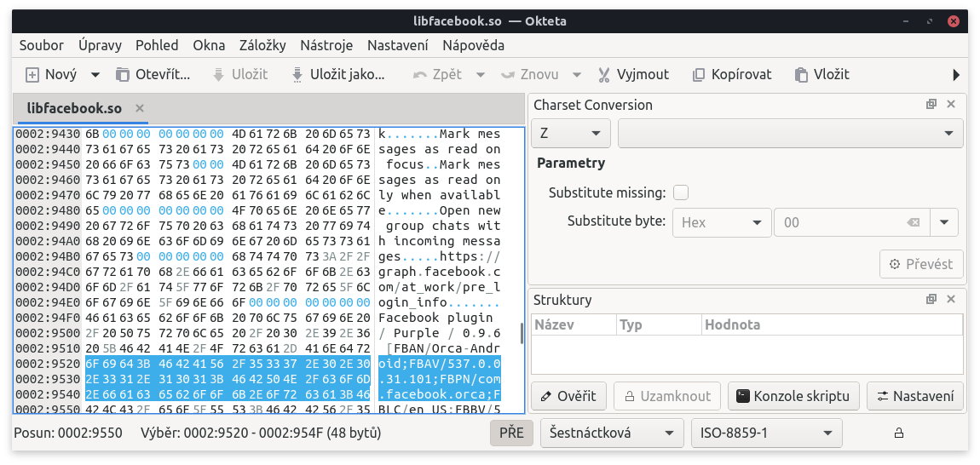Image resolution: width=980 pixels, height=465 pixels.
Task: Click text '/ Purple / 0.9.6' in char column
Action: (x=440, y=333)
